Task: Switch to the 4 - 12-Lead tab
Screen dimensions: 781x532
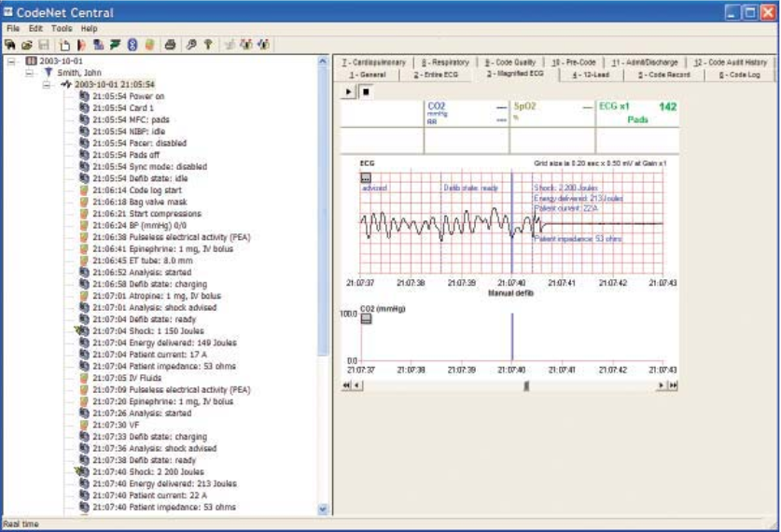Action: click(x=591, y=75)
